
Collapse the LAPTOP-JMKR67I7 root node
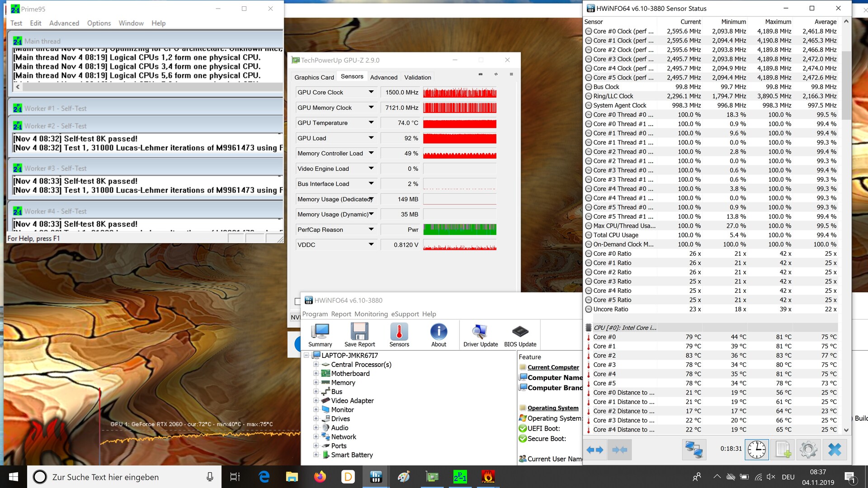click(x=306, y=356)
